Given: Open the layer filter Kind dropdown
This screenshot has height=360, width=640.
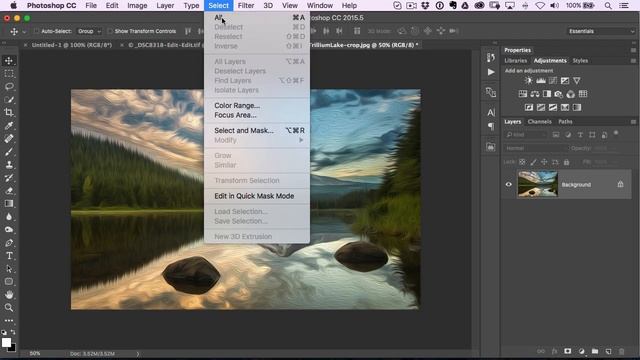Looking at the screenshot, I should pyautogui.click(x=526, y=135).
